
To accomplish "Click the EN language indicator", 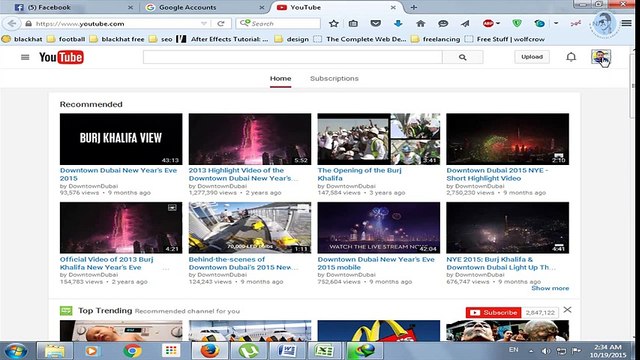I will [x=513, y=350].
